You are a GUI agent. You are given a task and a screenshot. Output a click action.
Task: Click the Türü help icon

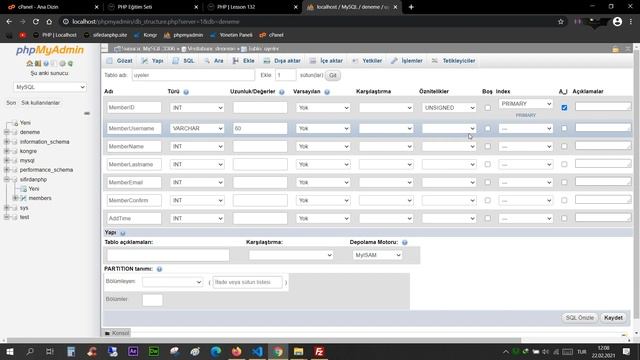coord(186,92)
